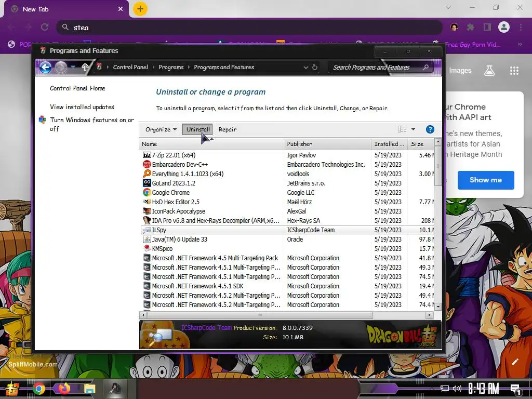Open a new Chrome tab with plus button

coord(140,9)
